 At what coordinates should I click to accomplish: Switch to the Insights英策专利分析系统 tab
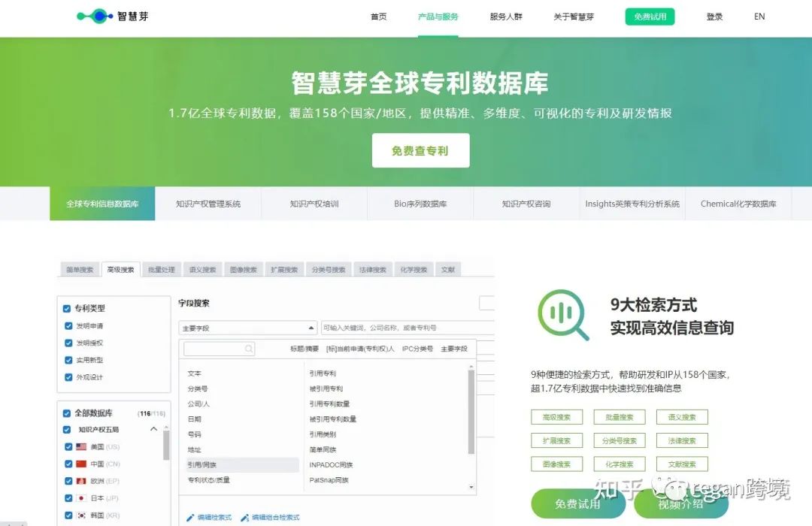pos(632,204)
